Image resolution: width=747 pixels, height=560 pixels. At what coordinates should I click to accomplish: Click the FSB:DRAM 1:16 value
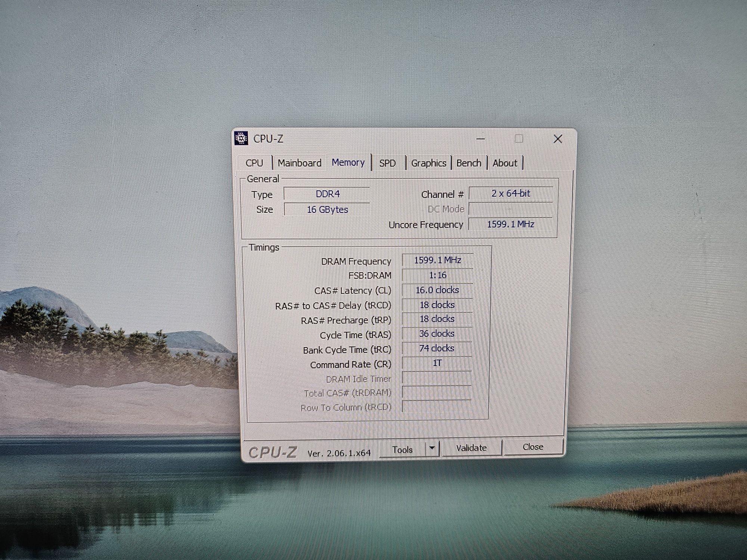coord(437,275)
